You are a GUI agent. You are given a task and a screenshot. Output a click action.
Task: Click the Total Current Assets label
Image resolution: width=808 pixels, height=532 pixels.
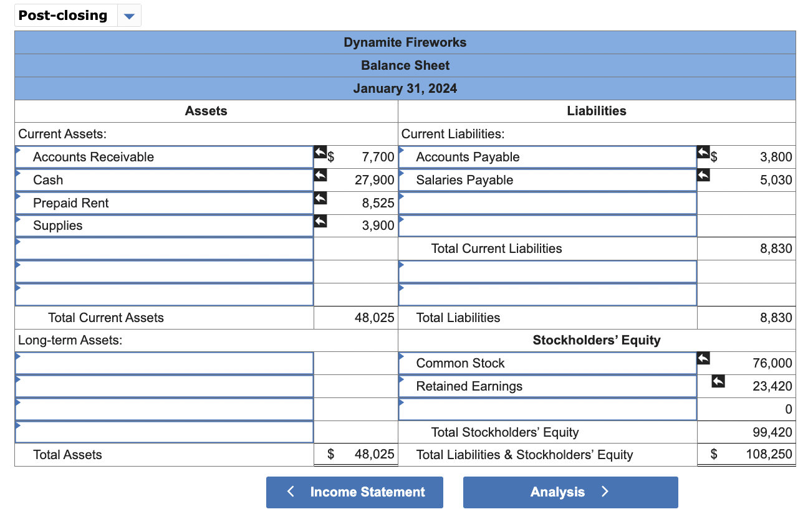(106, 318)
